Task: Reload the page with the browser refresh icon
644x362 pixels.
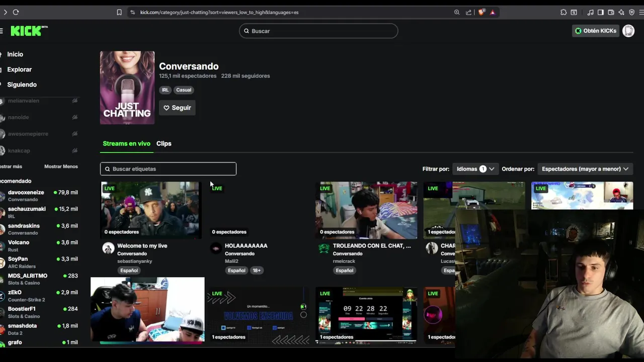Action: pos(16,12)
